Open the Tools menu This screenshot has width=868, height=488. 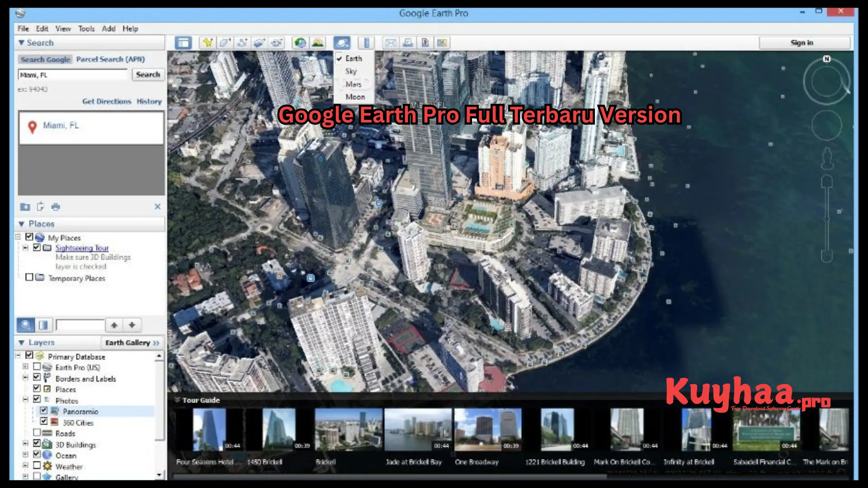(x=86, y=28)
